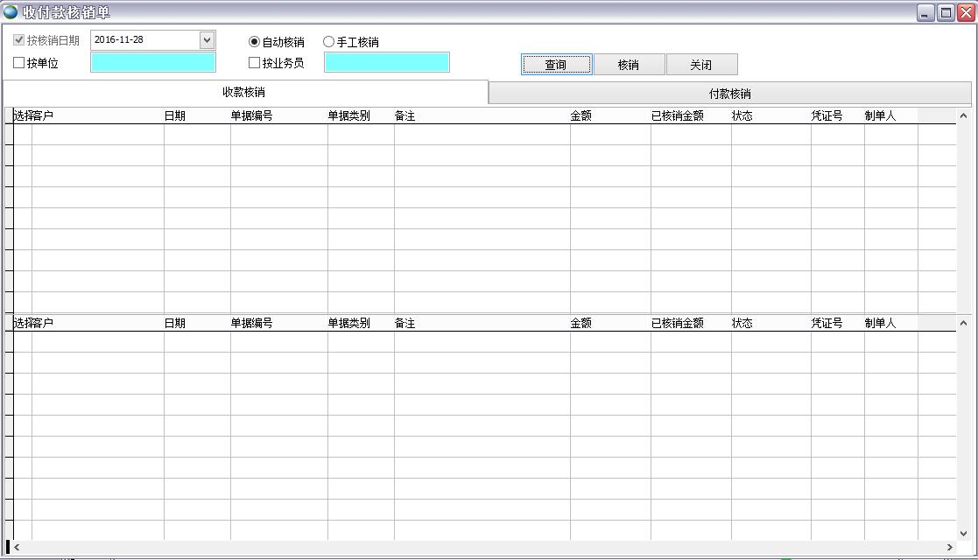Viewport: 978px width, 560px height.
Task: Switch to the 收款核销 tab
Action: (245, 92)
